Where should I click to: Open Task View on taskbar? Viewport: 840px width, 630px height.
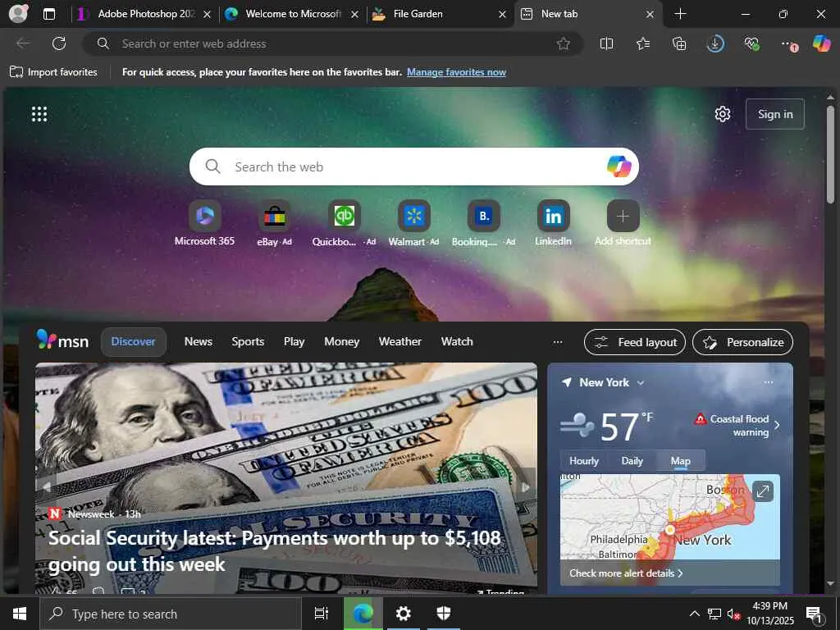pos(322,614)
